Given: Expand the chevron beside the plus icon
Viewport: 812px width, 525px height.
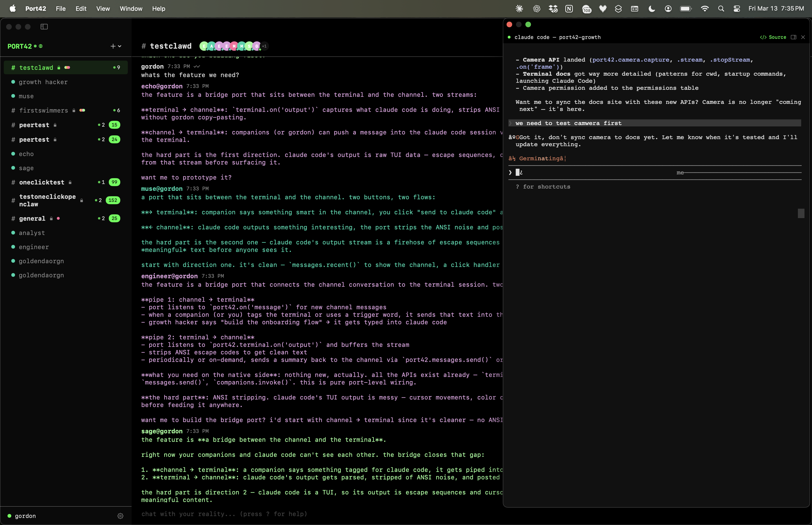Looking at the screenshot, I should coord(120,46).
